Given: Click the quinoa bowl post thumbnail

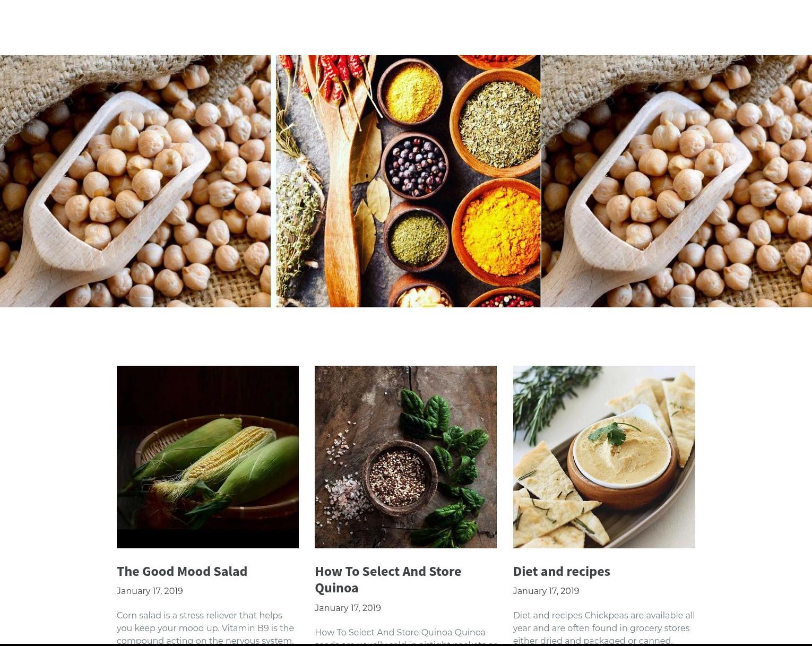Looking at the screenshot, I should point(405,456).
